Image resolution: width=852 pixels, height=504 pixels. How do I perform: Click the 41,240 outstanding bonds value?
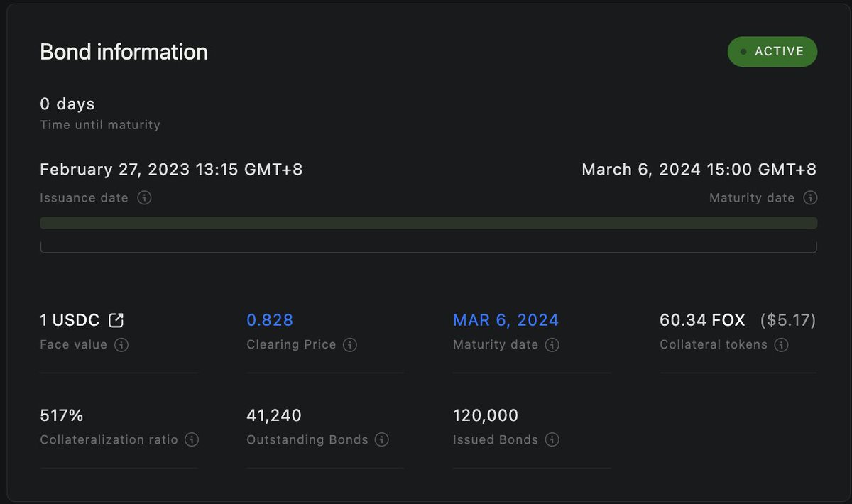pos(274,415)
